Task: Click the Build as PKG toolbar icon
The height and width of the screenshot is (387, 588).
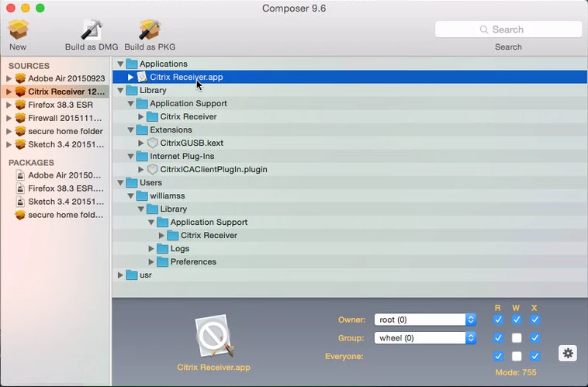Action: [150, 29]
